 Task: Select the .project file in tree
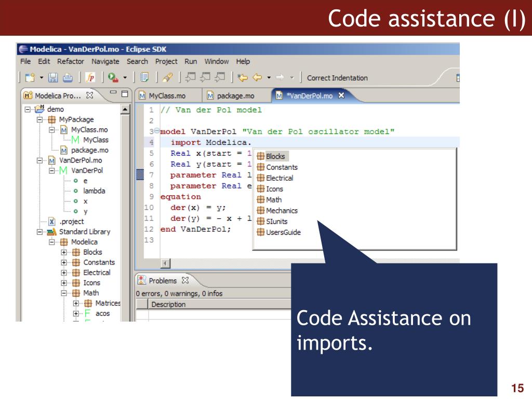pos(66,221)
